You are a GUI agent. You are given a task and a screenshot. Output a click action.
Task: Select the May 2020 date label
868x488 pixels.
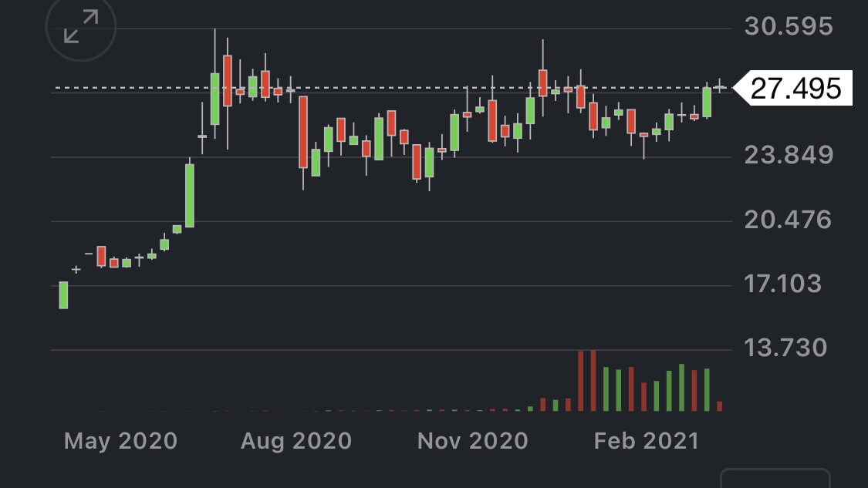pos(120,441)
